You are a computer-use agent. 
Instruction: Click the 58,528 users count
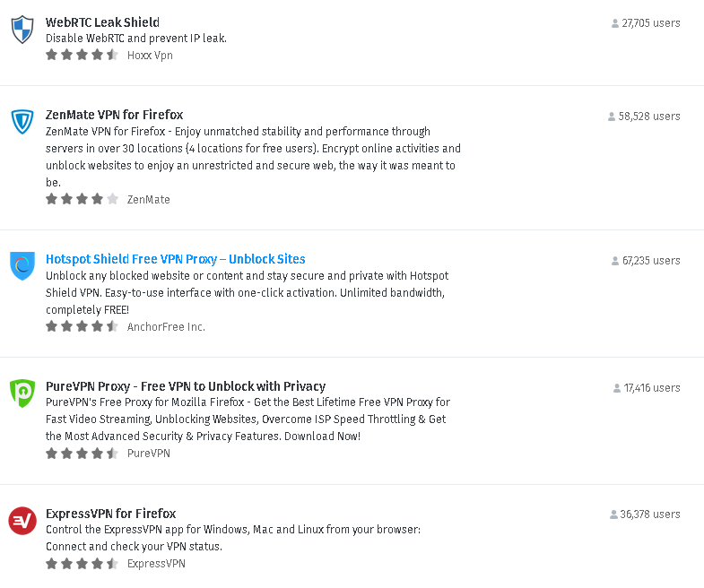point(648,117)
